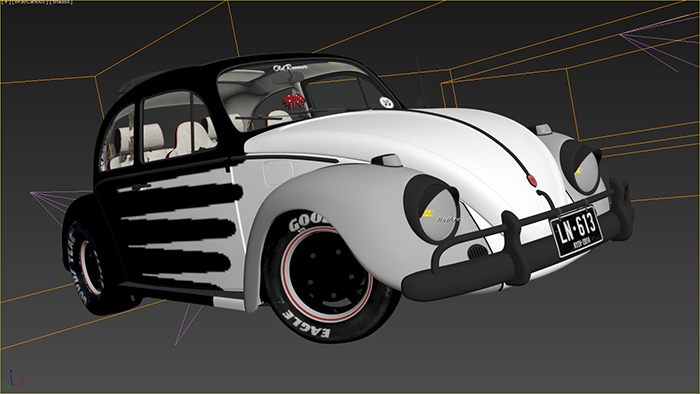Pick the Old Runner windshield decal
Image resolution: width=700 pixels, height=394 pixels.
290,68
